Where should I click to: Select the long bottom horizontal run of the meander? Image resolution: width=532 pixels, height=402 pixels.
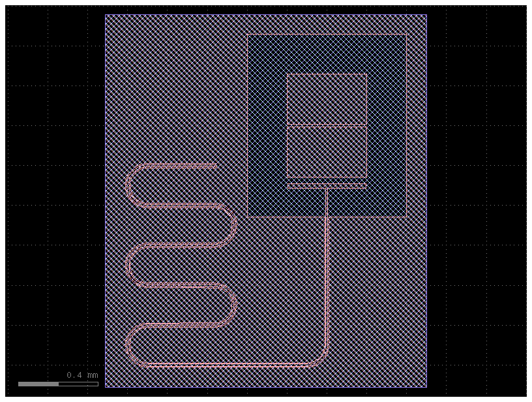pyautogui.click(x=229, y=365)
